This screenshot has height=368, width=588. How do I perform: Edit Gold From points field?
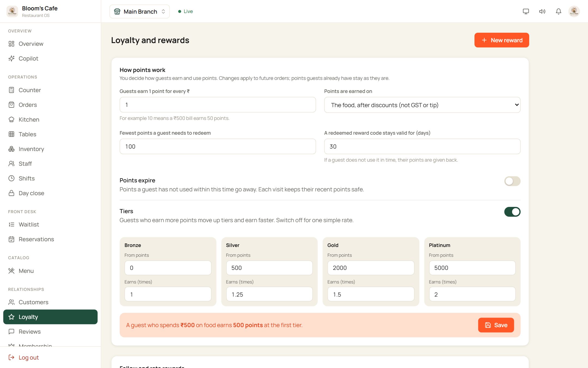tap(371, 268)
